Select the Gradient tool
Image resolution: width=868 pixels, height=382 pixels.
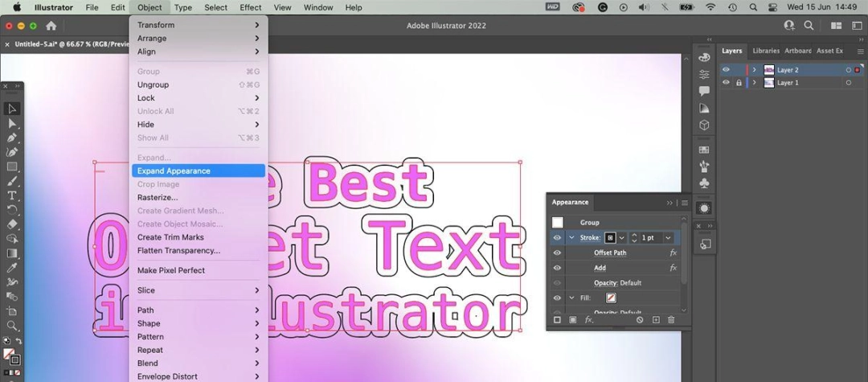pos(11,253)
